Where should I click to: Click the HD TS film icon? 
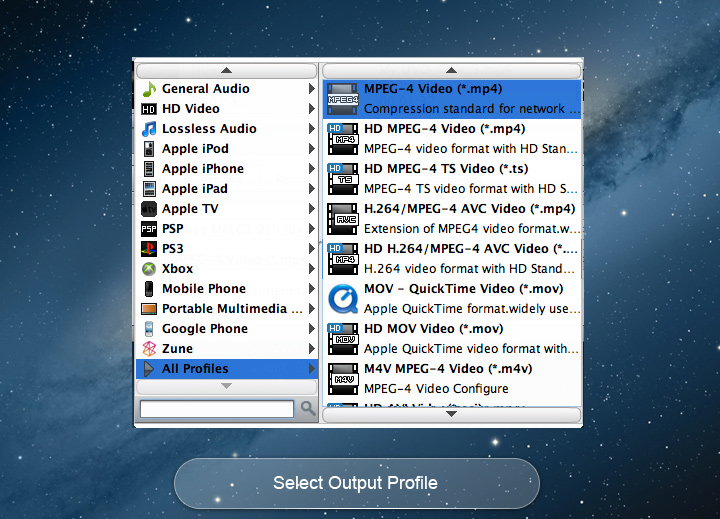tap(343, 179)
